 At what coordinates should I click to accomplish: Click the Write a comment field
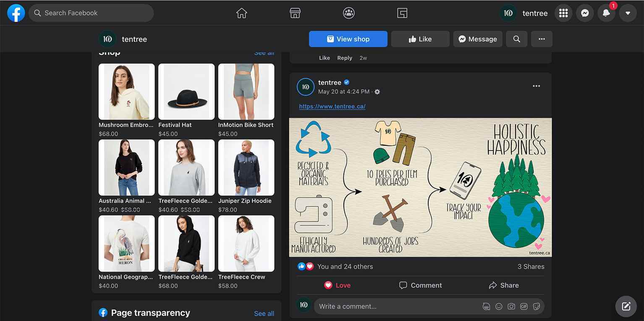pyautogui.click(x=399, y=306)
